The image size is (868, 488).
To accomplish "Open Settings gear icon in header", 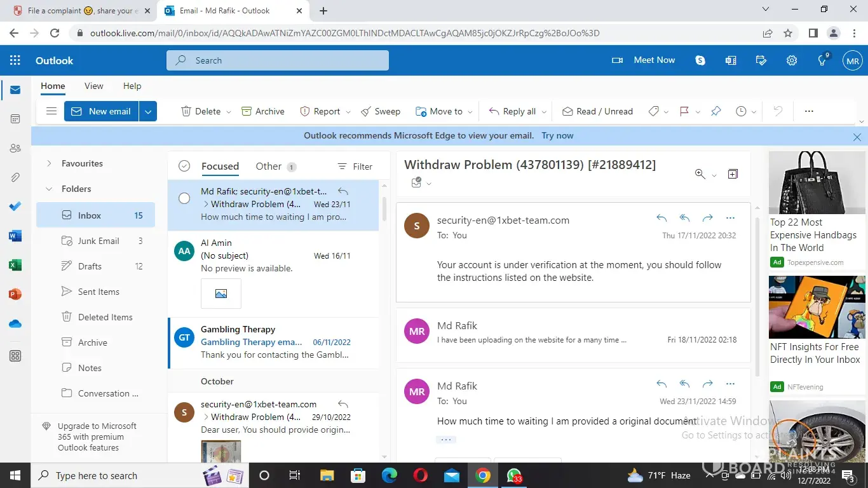I will click(x=792, y=60).
